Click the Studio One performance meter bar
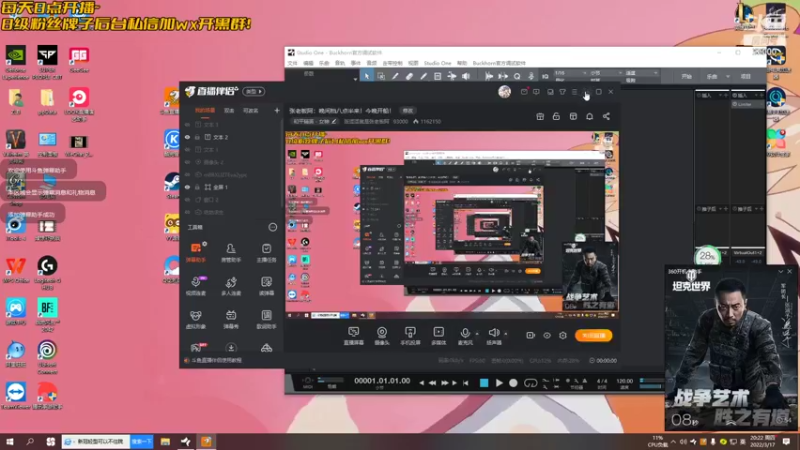The width and height of the screenshot is (800, 450). tap(331, 380)
